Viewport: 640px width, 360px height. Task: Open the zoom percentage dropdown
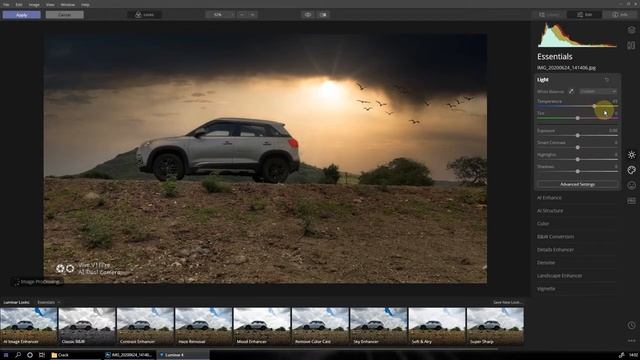[220, 15]
